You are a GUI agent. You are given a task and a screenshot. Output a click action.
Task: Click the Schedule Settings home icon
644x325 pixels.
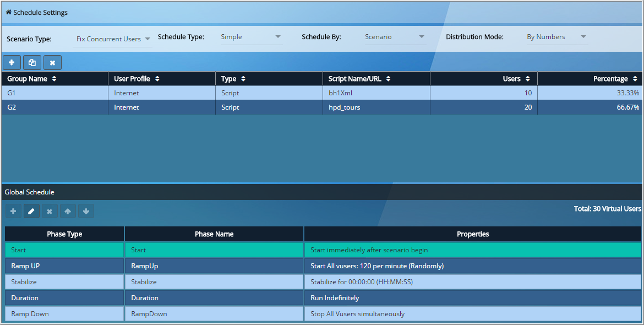click(x=8, y=12)
